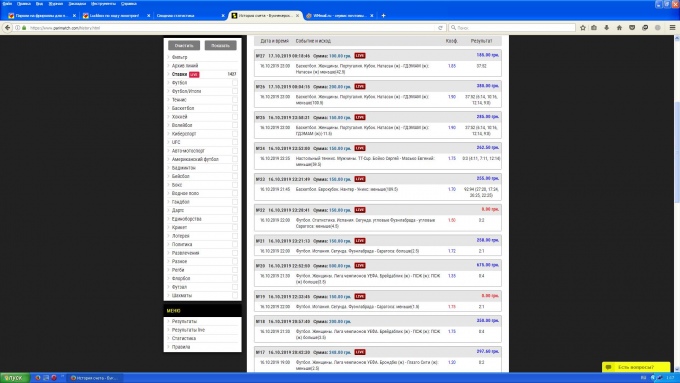Open the synced tabs icon

[x=645, y=28]
